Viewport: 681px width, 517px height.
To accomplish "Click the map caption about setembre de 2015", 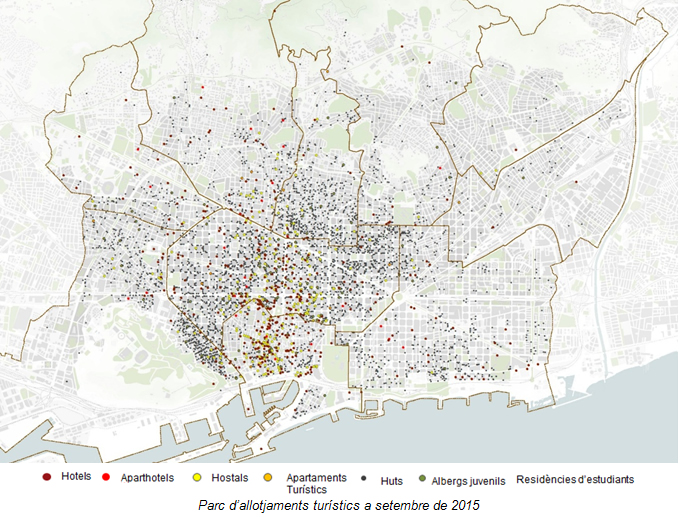I will pos(339,505).
